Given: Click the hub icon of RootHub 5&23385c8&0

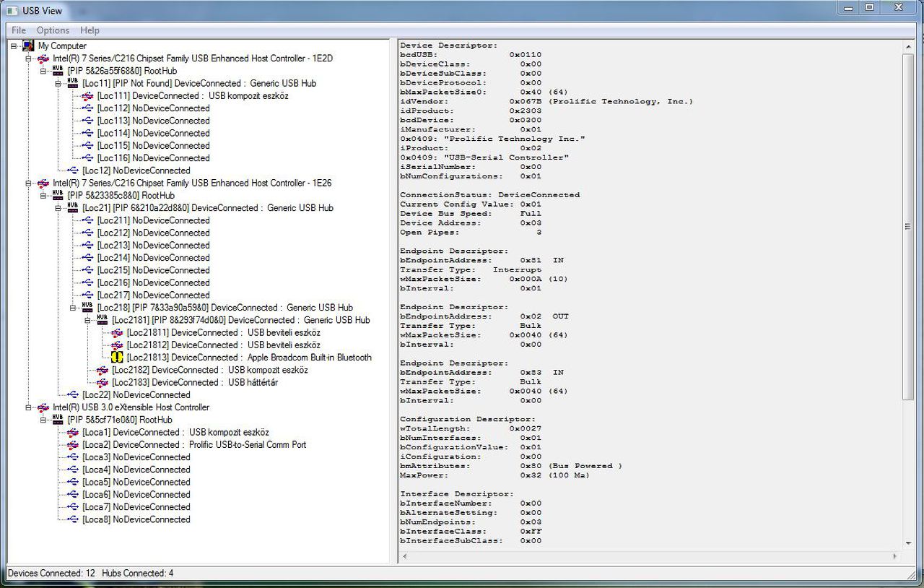Looking at the screenshot, I should [x=58, y=196].
